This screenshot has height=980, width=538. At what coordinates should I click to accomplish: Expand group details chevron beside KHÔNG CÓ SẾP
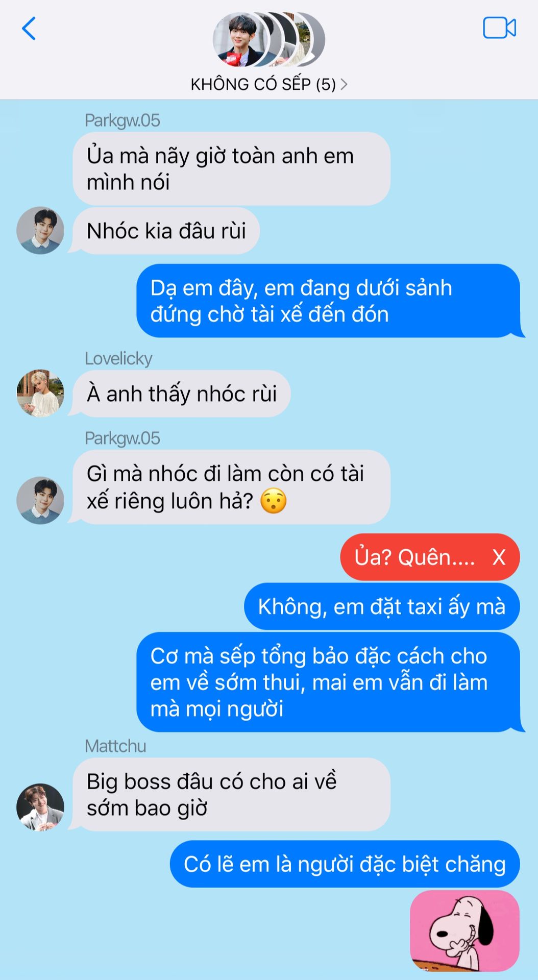(344, 84)
